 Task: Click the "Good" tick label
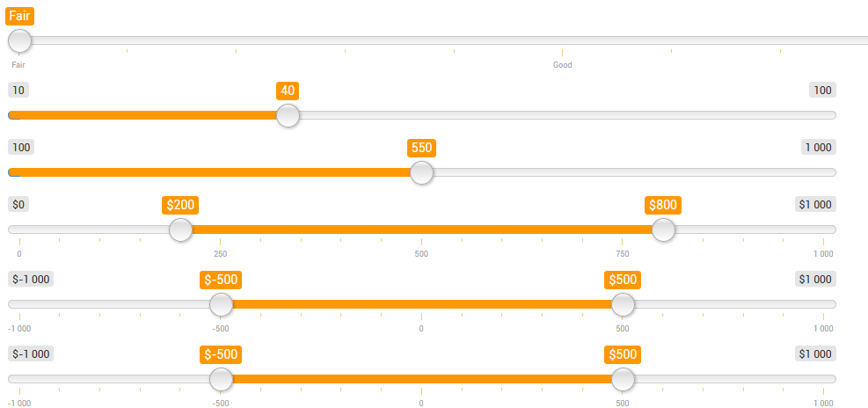[x=562, y=65]
